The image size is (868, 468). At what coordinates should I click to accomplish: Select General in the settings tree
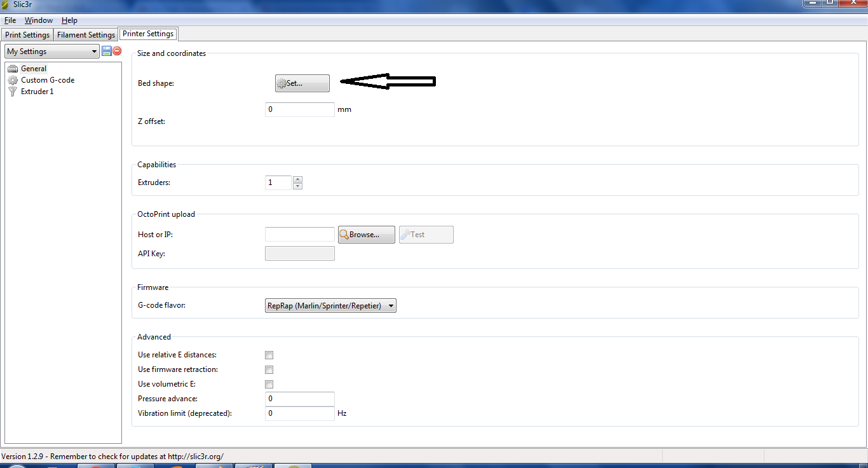(34, 69)
